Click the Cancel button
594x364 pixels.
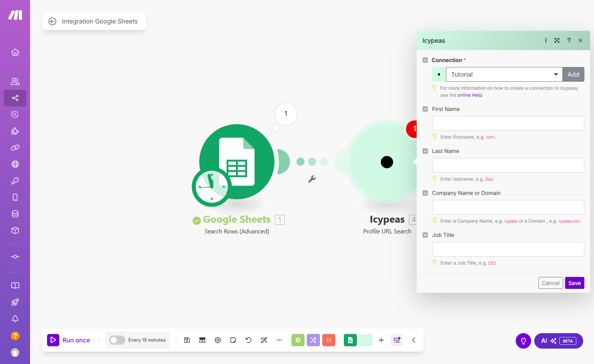pos(550,283)
